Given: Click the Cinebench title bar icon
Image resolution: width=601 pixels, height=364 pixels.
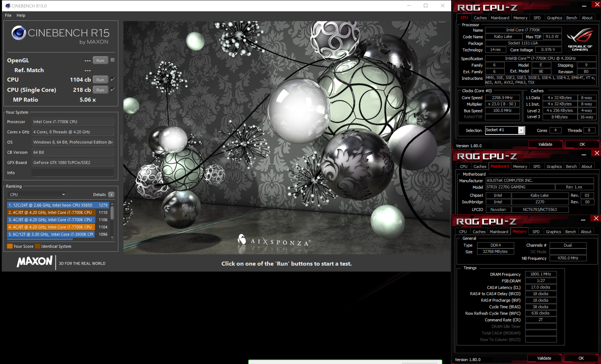Looking at the screenshot, I should click(8, 6).
